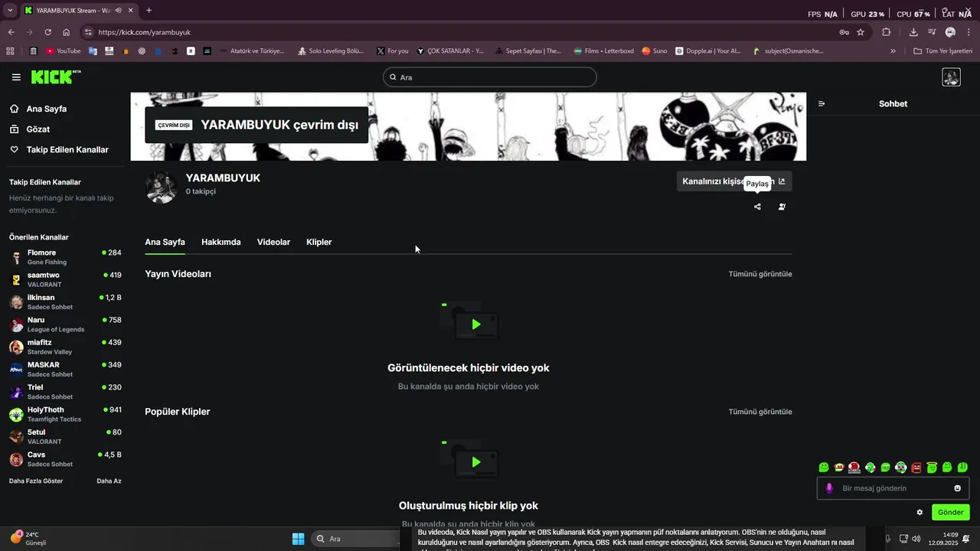Open saamtwo VALORANT channel

pyautogui.click(x=65, y=279)
